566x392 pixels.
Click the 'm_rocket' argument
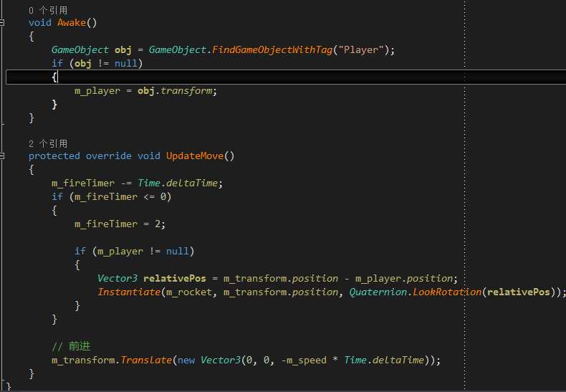tap(189, 292)
